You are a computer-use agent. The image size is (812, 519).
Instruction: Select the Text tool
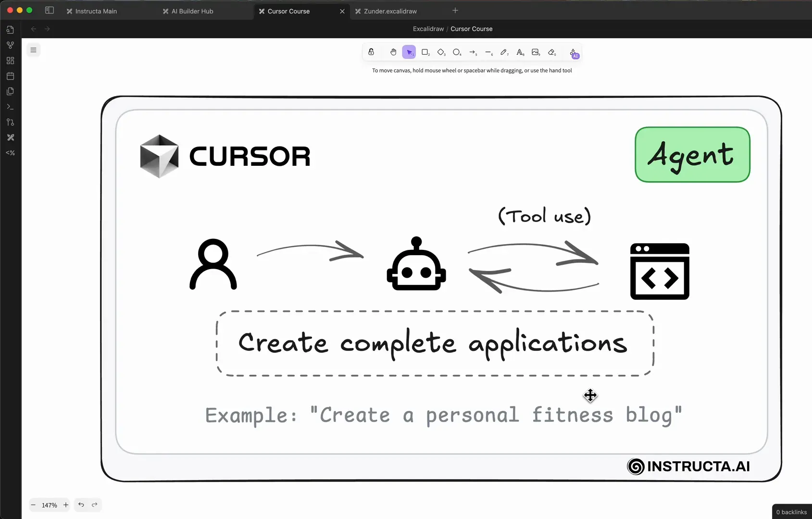[x=520, y=52]
